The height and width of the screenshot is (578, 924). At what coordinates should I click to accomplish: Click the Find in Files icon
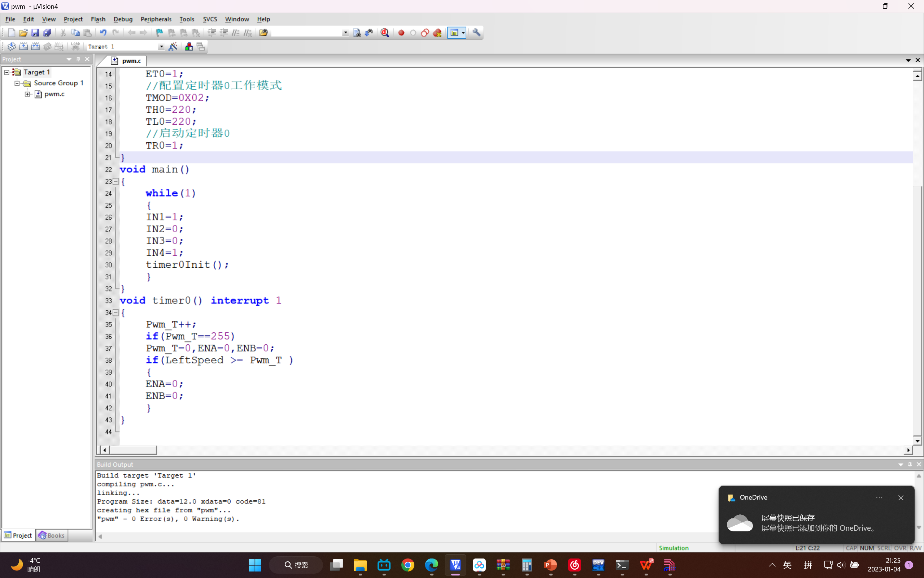(x=263, y=33)
